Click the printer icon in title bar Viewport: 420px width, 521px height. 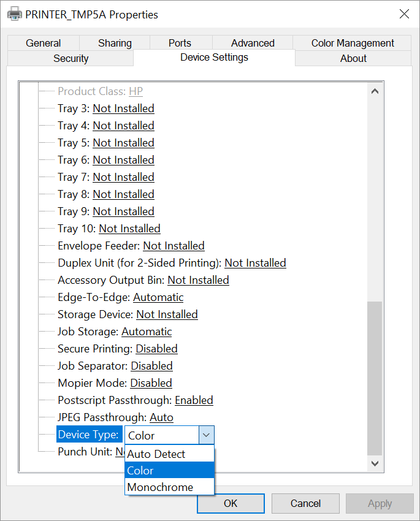click(14, 14)
